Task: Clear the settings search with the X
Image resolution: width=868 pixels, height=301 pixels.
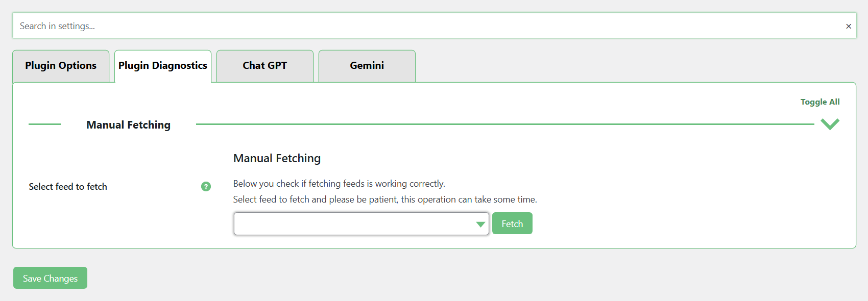Action: [x=848, y=26]
